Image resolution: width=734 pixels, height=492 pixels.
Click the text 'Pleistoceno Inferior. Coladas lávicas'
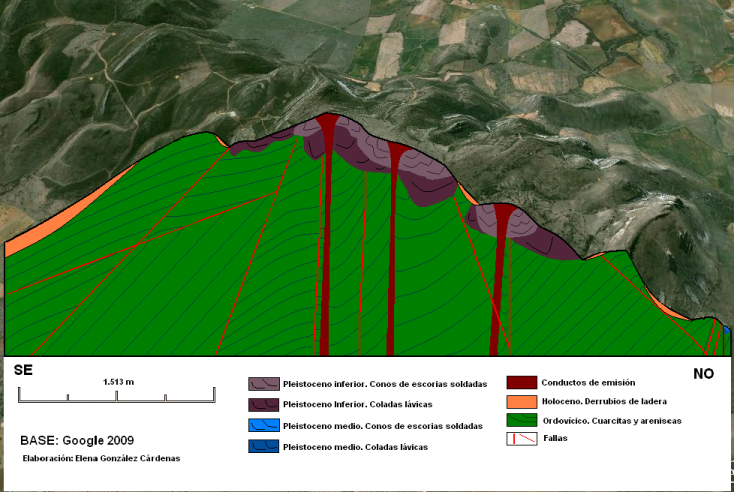coord(358,404)
